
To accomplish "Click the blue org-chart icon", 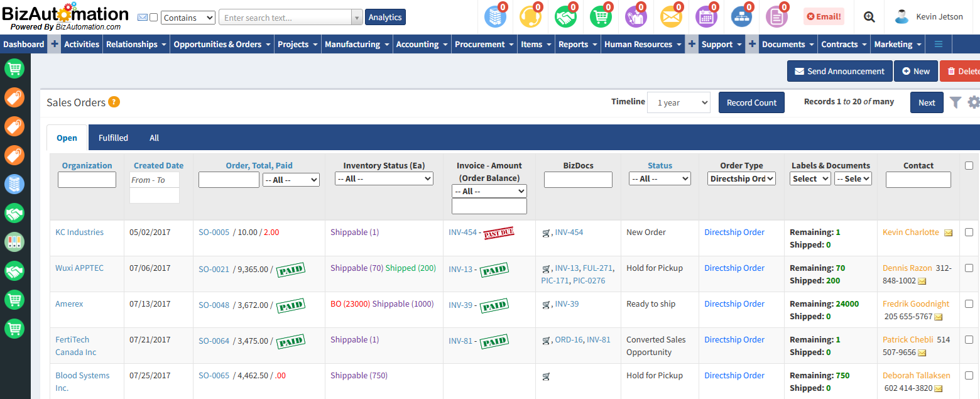I will pyautogui.click(x=741, y=17).
